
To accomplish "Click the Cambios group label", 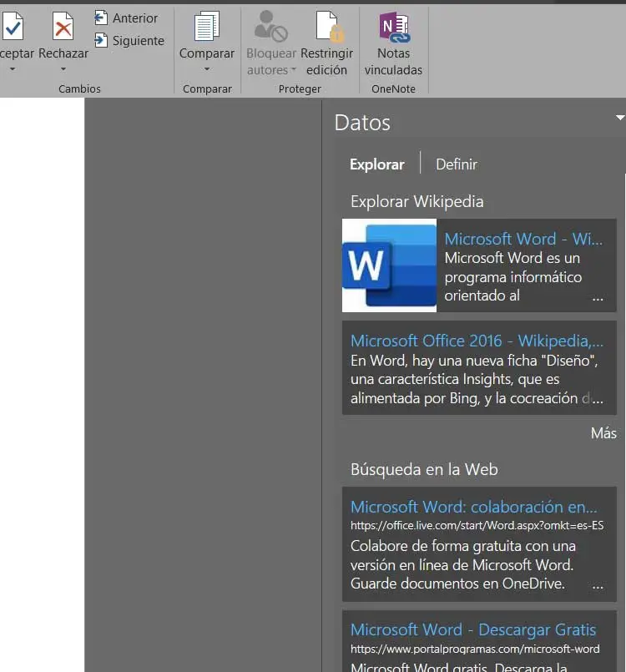I will coord(79,88).
